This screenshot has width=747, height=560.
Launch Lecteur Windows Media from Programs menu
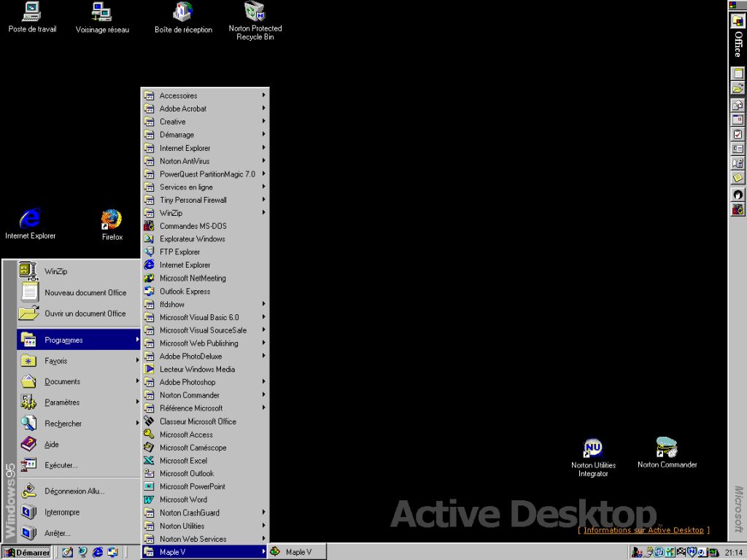[205, 369]
